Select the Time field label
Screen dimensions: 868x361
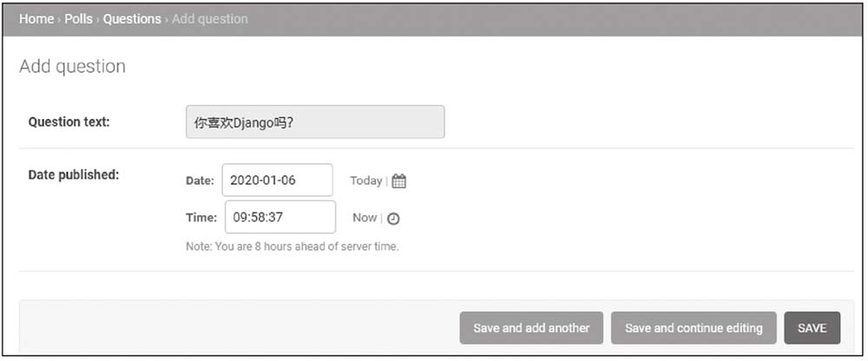click(201, 218)
